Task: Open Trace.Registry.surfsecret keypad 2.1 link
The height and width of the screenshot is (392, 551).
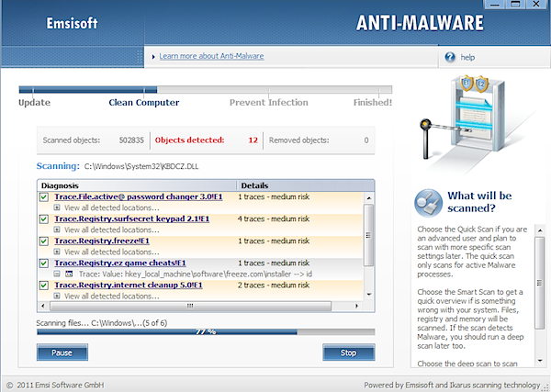Action: click(x=131, y=218)
